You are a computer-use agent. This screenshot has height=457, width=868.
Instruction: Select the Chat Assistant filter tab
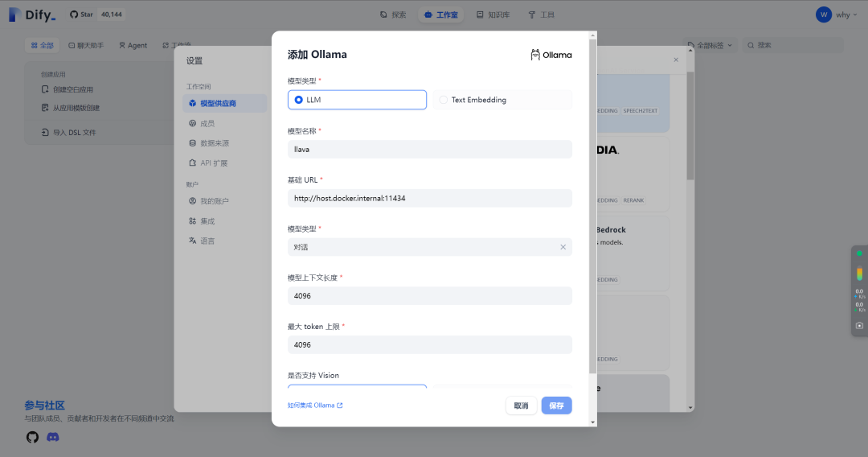86,45
